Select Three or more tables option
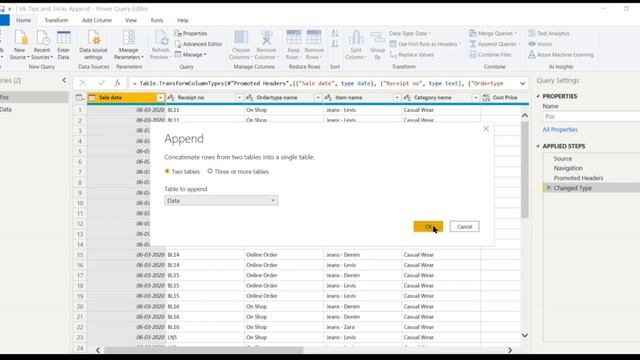This screenshot has width=640, height=360. (238, 172)
